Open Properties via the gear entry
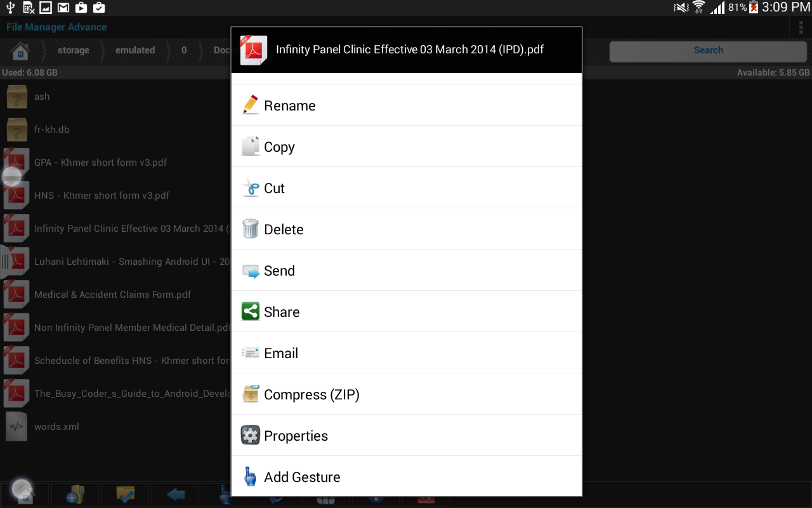This screenshot has height=508, width=812. [407, 436]
